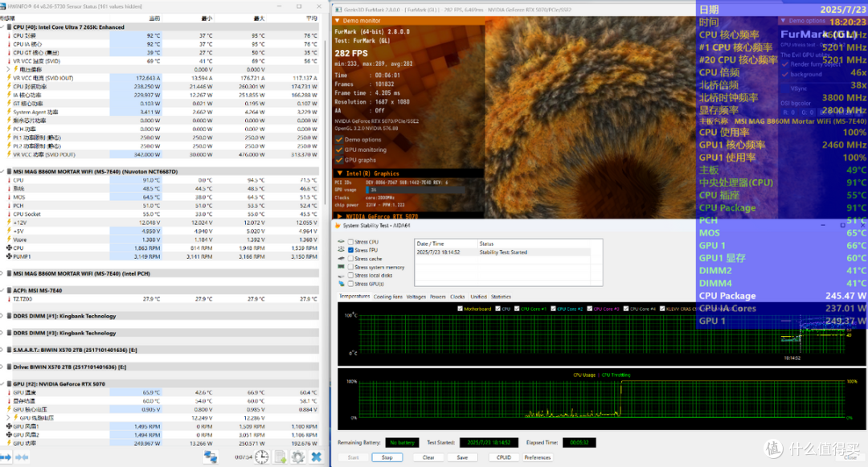Collapse GPU [#2] NVIDIA GeForce RTX 5070 group

(x=2, y=384)
